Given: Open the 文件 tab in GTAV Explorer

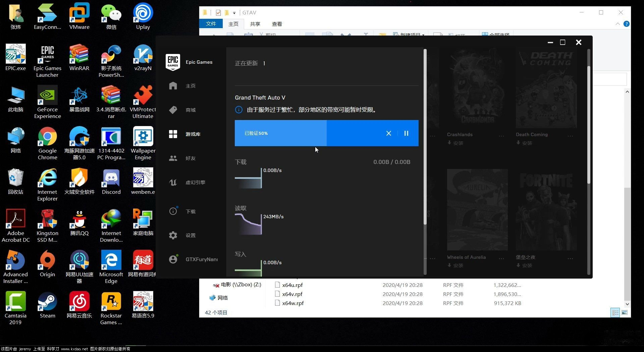Looking at the screenshot, I should (x=211, y=24).
